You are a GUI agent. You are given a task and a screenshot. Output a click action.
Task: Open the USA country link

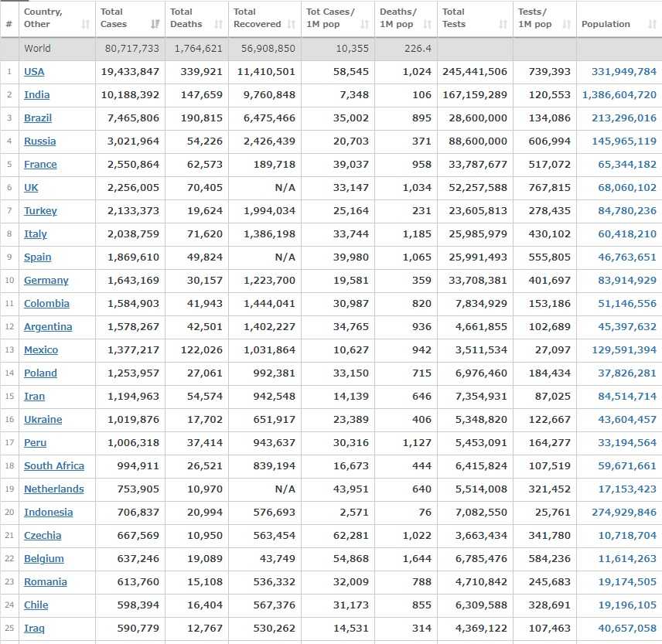tap(34, 71)
